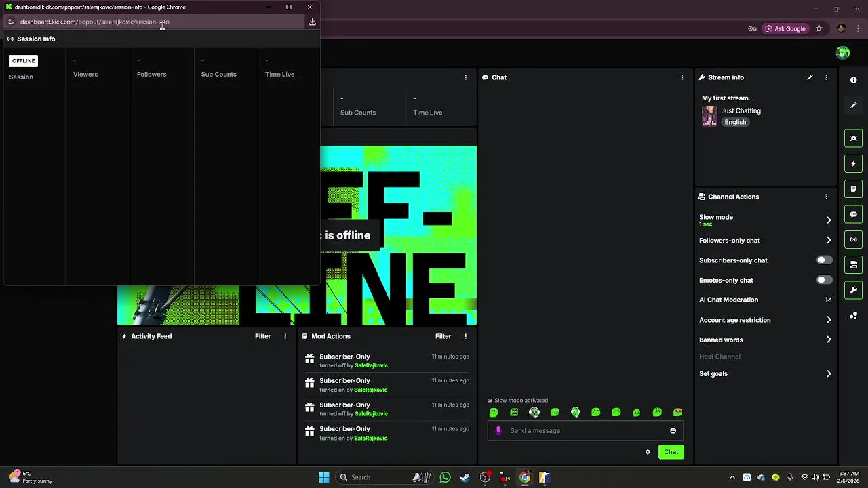Select the heart-eyes emote in chat row
The height and width of the screenshot is (488, 868).
click(x=677, y=412)
